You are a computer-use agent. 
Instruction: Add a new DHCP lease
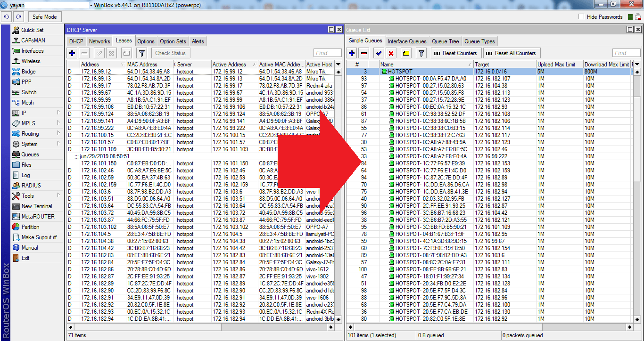pos(72,53)
